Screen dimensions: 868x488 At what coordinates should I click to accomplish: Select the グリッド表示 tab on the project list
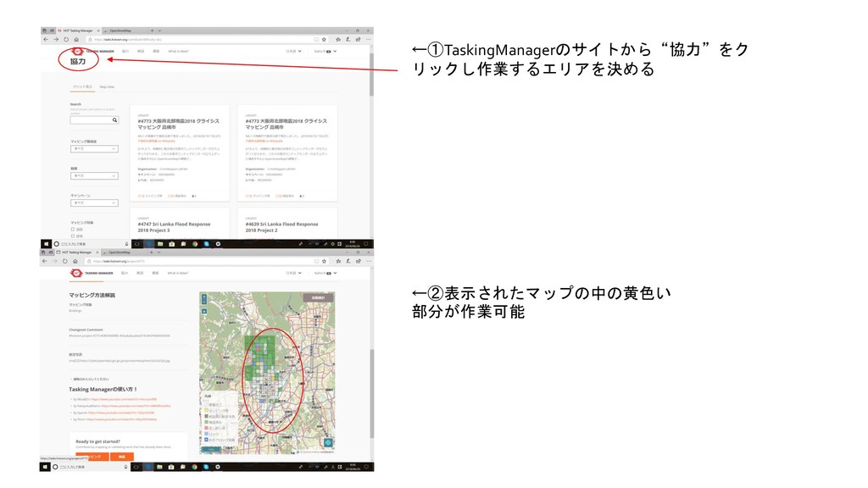[x=83, y=87]
